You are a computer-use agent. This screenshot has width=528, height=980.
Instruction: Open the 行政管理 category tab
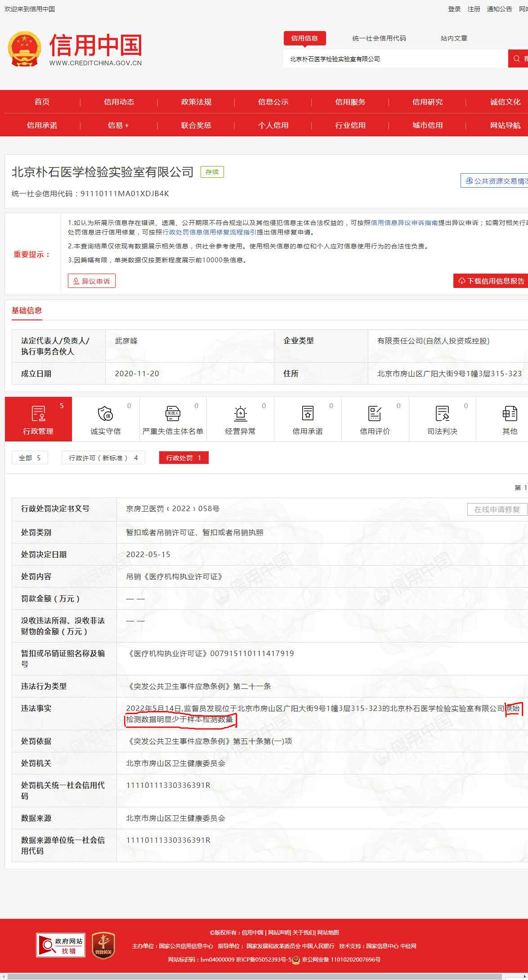[x=38, y=419]
